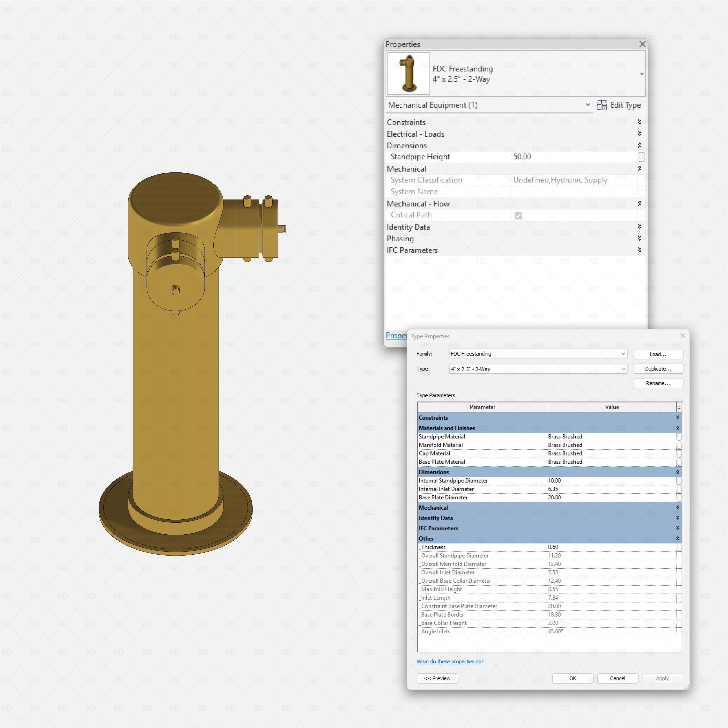Click associate button for Base Plate Diameter row
The image size is (728, 728).
tap(679, 497)
